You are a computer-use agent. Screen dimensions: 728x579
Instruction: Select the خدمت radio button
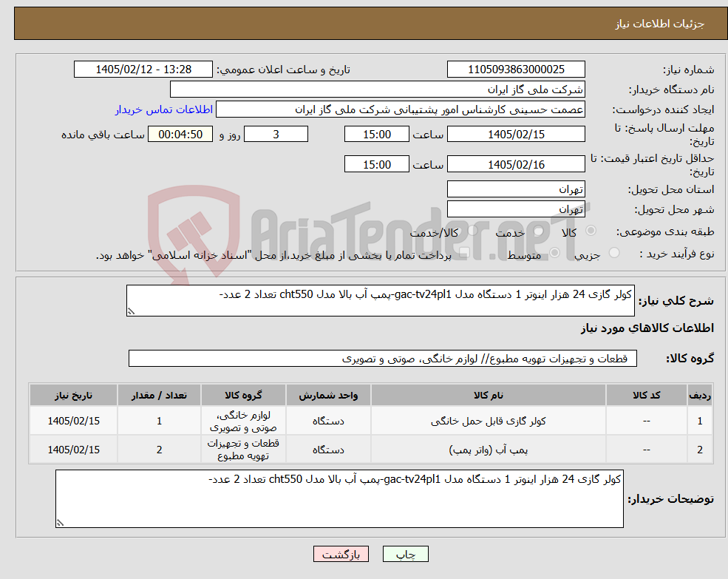pyautogui.click(x=539, y=231)
